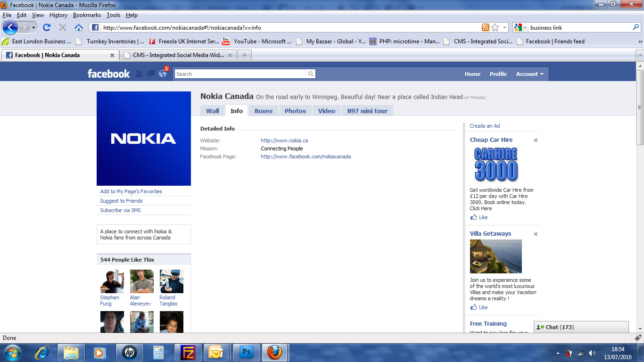The image size is (644, 362).
Task: Close the Cheap Car Hire ad
Action: click(536, 140)
